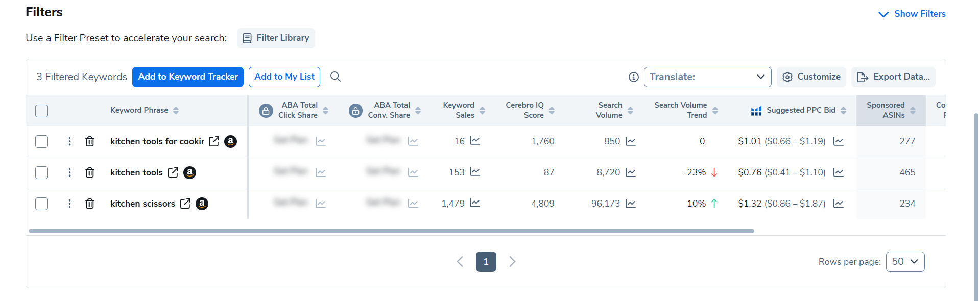This screenshot has width=980, height=301.
Task: Tick the kitchen tools row checkbox
Action: (x=42, y=172)
